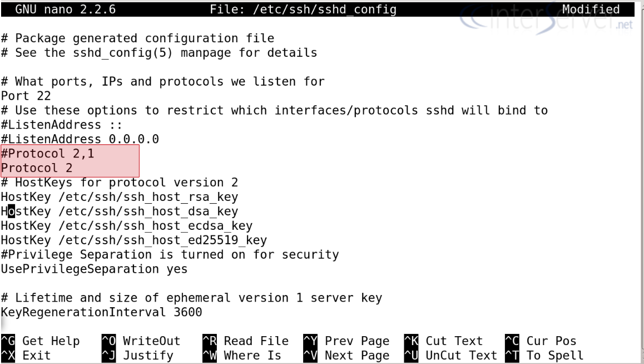Click the ^W Where Is shortcut
Viewport: 644px width, 364px height.
point(242,355)
